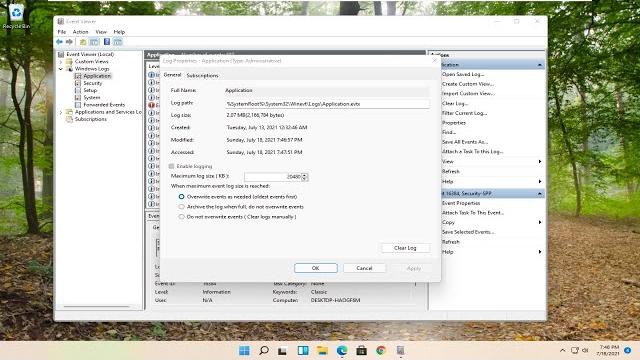Collapse the Event 16384 actions section
The height and width of the screenshot is (360, 640).
(x=540, y=193)
